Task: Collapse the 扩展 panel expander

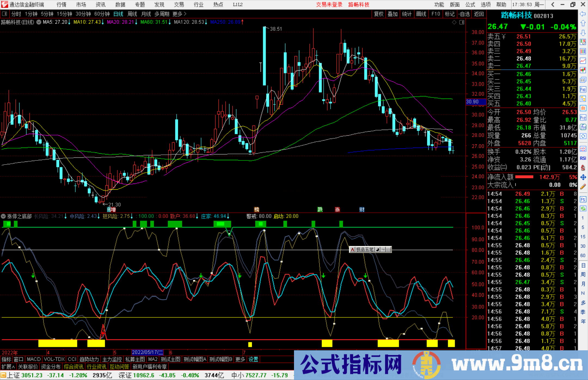Action: tap(7, 367)
